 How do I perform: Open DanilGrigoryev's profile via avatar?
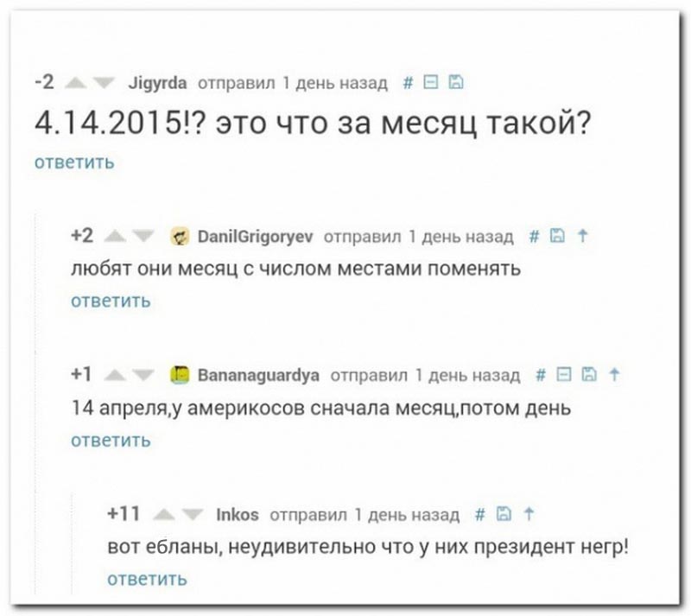pos(180,235)
